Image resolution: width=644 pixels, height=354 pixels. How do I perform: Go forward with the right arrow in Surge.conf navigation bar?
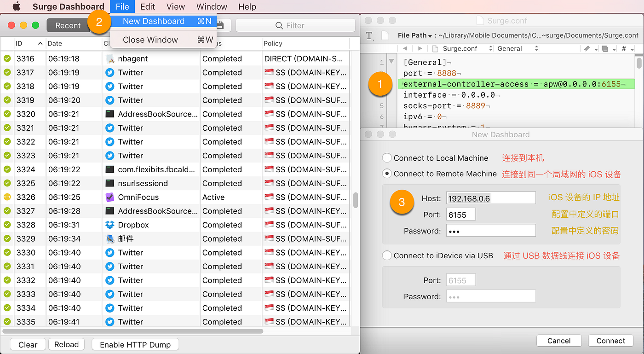point(420,48)
